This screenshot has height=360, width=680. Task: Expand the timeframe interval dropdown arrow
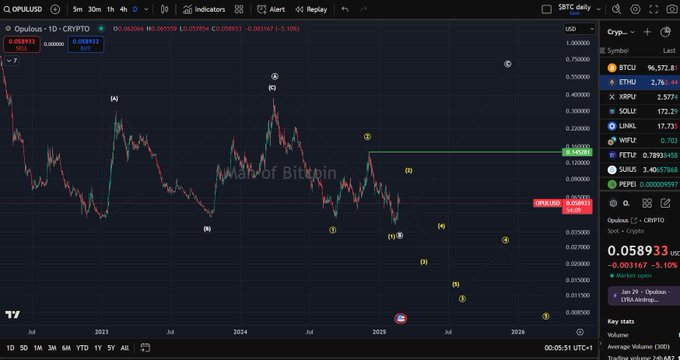[x=146, y=9]
